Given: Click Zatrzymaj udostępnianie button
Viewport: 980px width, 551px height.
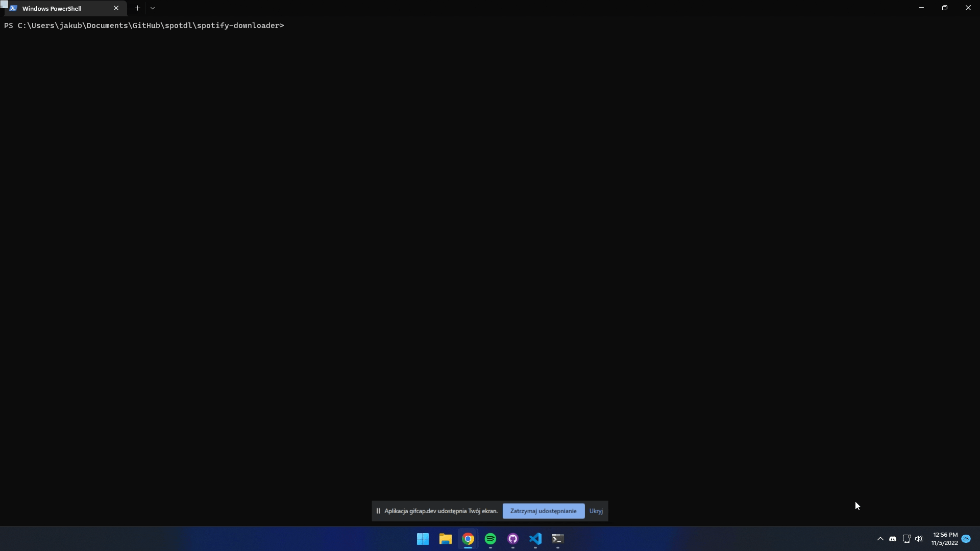Looking at the screenshot, I should [543, 511].
